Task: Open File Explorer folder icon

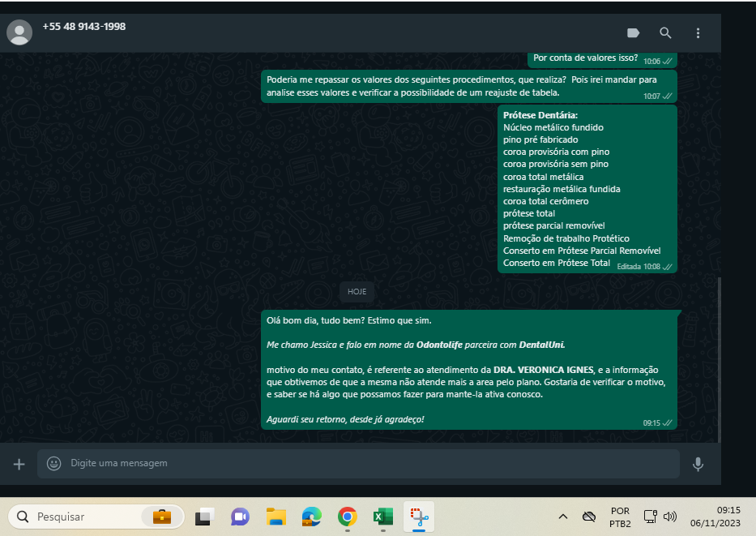Action: pyautogui.click(x=276, y=517)
